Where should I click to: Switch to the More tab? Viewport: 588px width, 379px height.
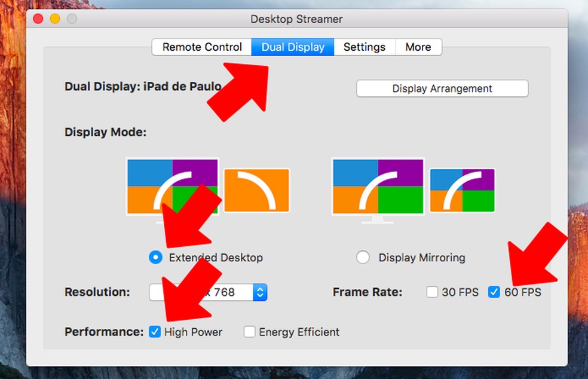tap(418, 47)
